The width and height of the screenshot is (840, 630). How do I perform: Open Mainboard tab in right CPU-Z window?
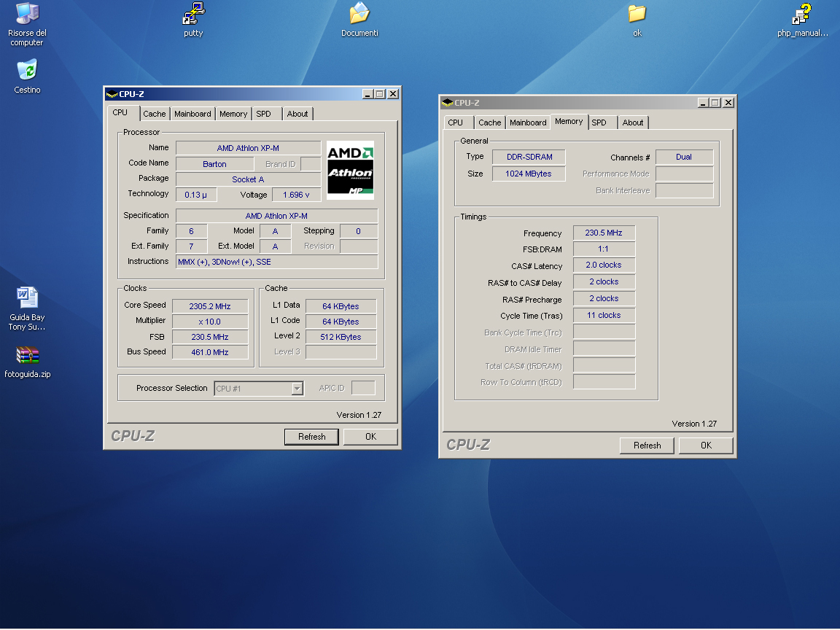pyautogui.click(x=528, y=122)
